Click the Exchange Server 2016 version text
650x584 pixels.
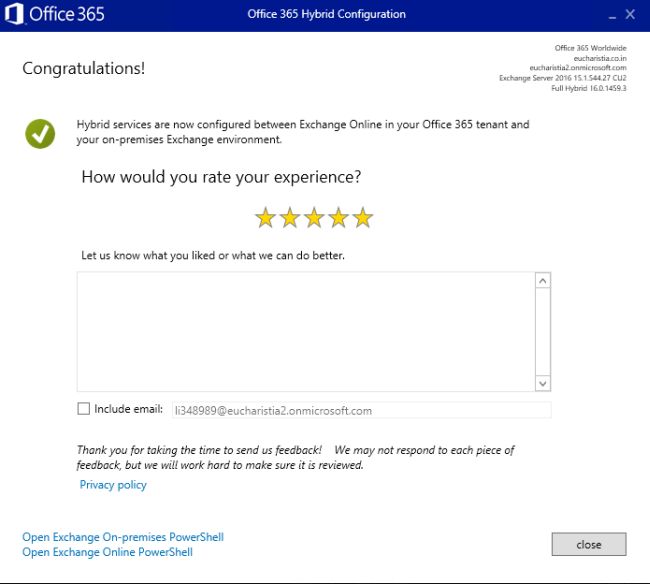[563, 78]
